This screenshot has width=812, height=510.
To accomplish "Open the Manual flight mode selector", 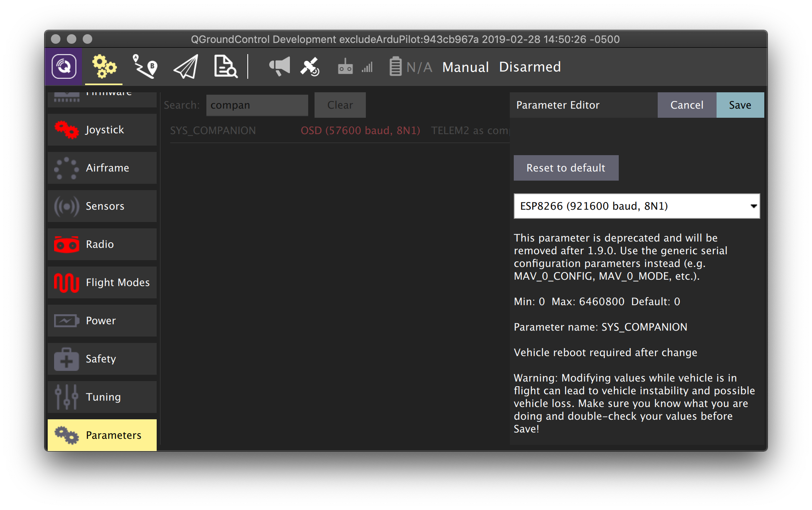I will pos(465,67).
